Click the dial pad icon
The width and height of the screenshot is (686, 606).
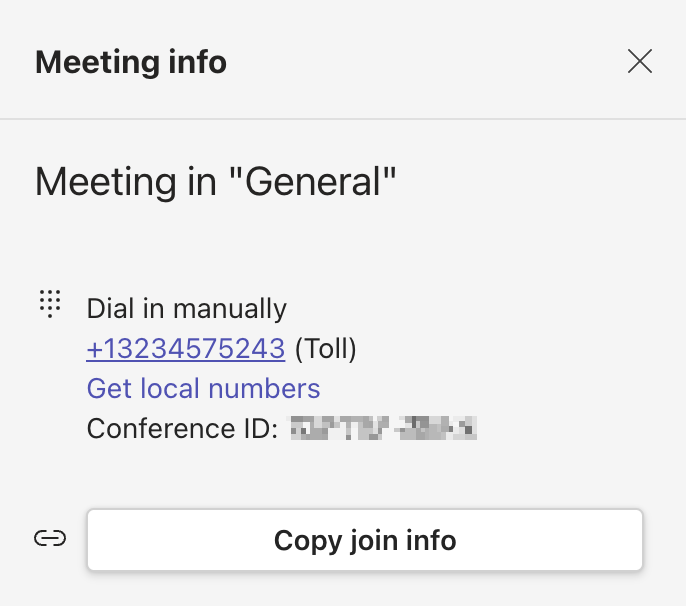pos(50,303)
